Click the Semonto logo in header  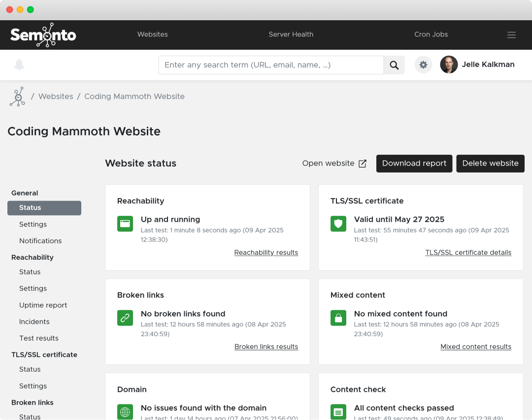(43, 35)
